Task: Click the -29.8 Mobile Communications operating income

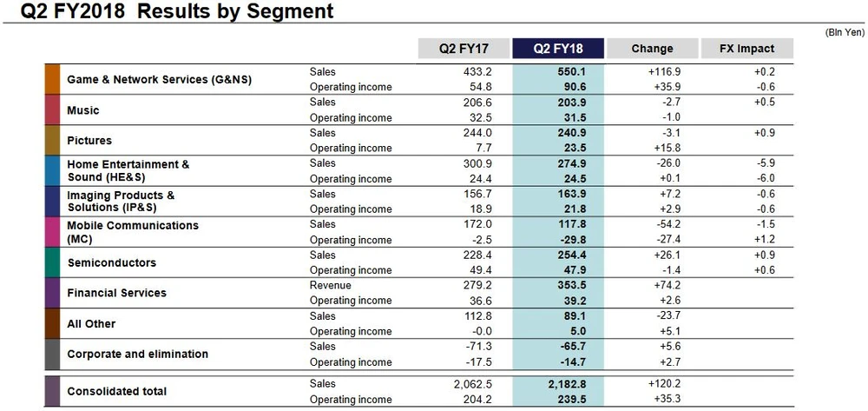Action: tap(571, 240)
